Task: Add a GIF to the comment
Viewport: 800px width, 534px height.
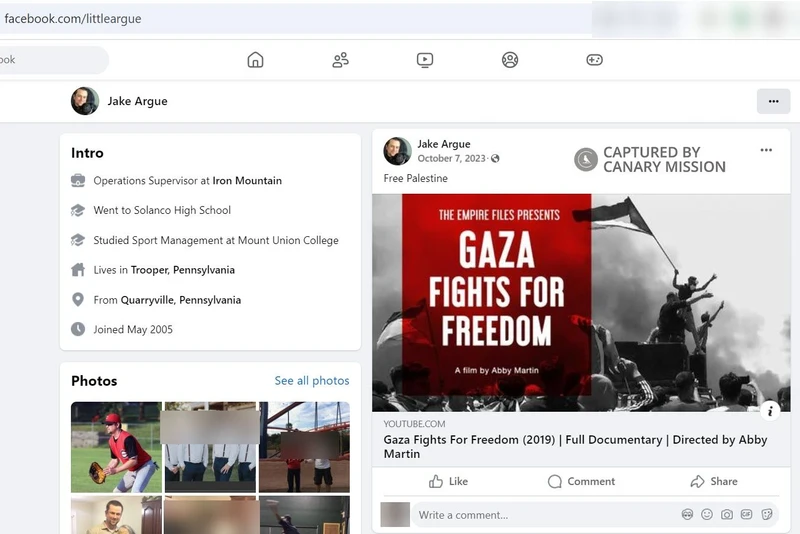Action: click(x=747, y=514)
